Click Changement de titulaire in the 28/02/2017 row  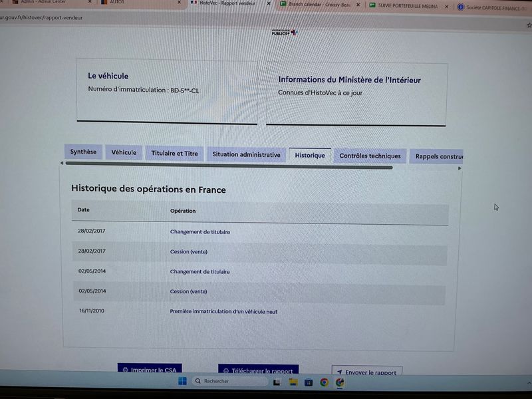pyautogui.click(x=200, y=232)
